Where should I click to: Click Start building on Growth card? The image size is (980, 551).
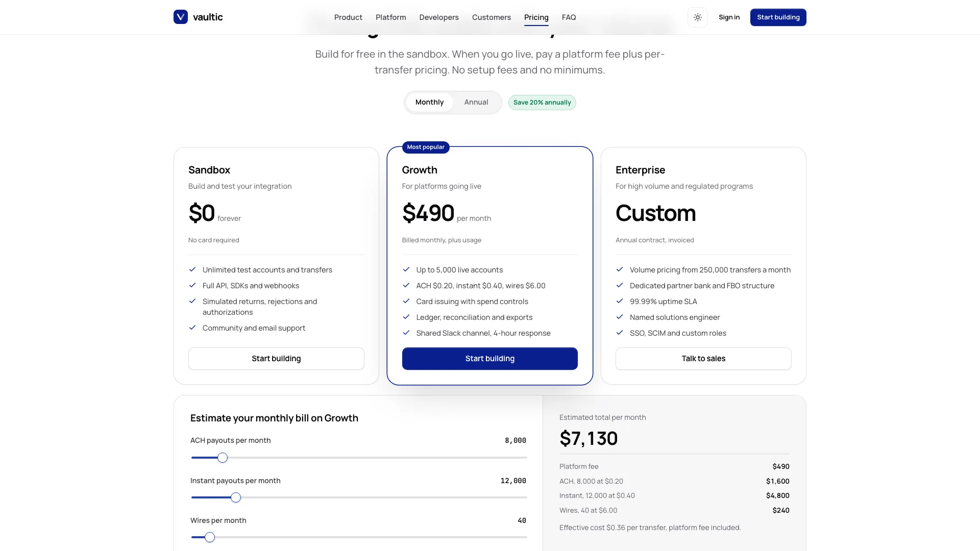(x=490, y=359)
